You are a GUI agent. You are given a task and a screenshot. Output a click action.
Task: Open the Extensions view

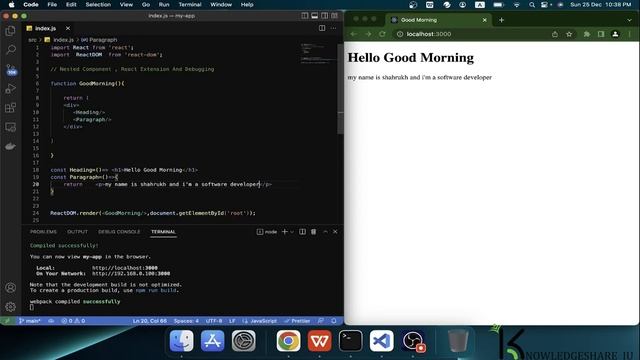(x=11, y=108)
